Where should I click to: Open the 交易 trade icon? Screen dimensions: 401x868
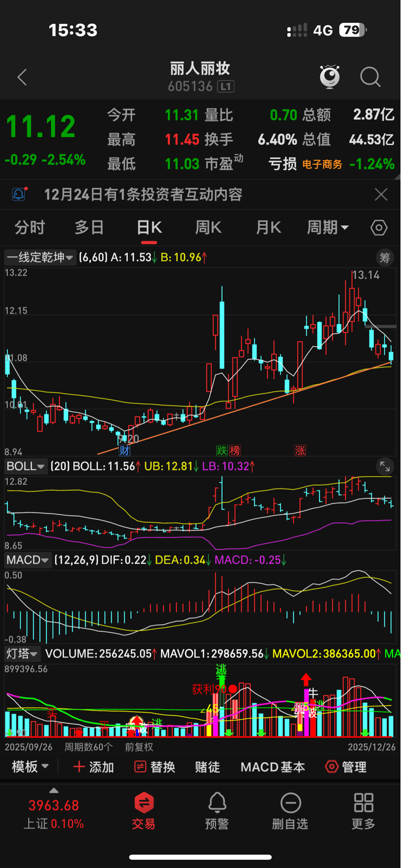point(143,811)
